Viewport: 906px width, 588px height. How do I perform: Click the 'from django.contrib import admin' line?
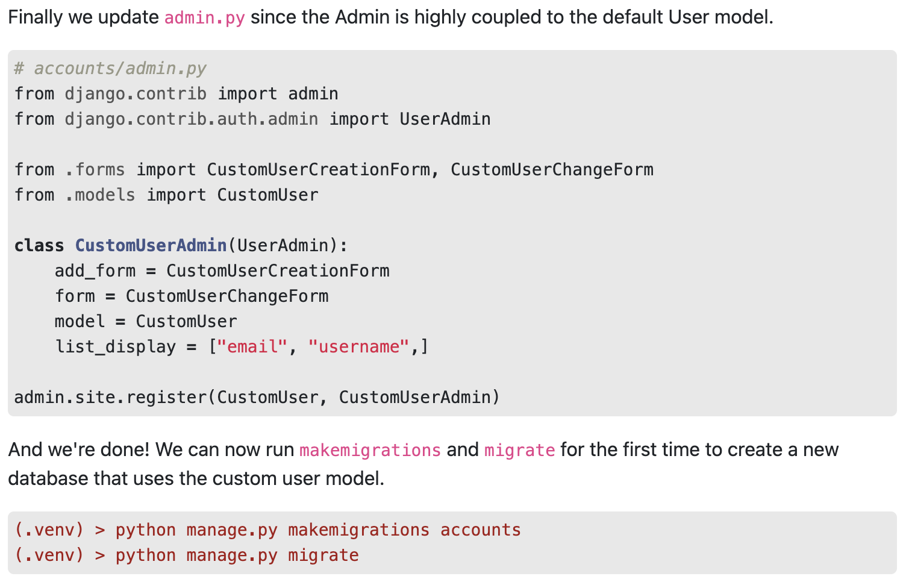[x=176, y=94]
